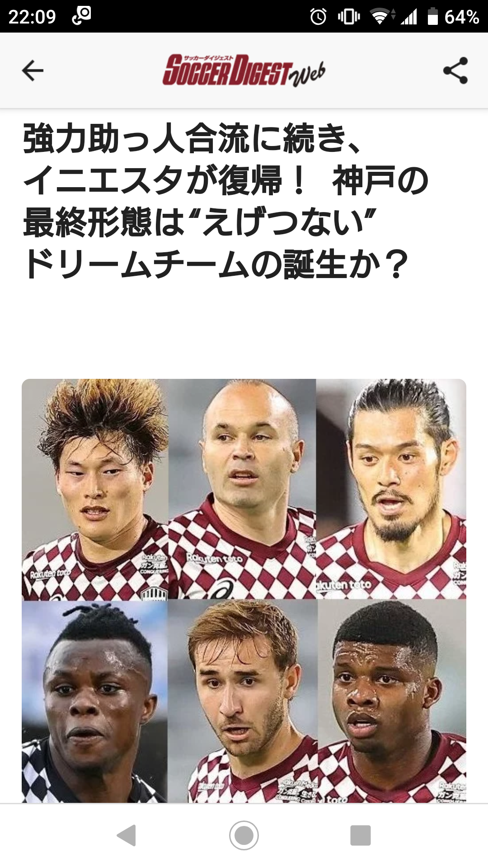Open the Soccer Digest Web logo
Image resolution: width=488 pixels, height=868 pixels.
pos(244,70)
